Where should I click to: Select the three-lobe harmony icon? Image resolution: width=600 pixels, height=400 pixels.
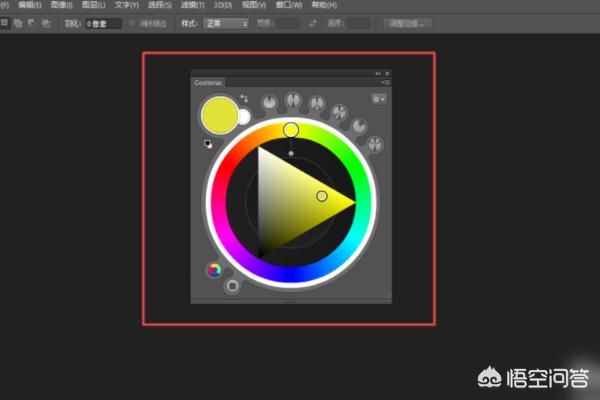coord(317,103)
